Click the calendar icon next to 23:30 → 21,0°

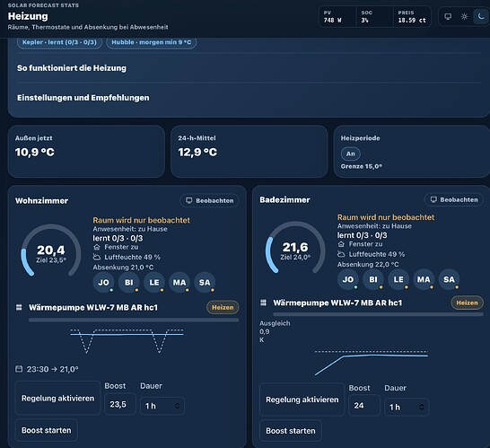coord(19,369)
